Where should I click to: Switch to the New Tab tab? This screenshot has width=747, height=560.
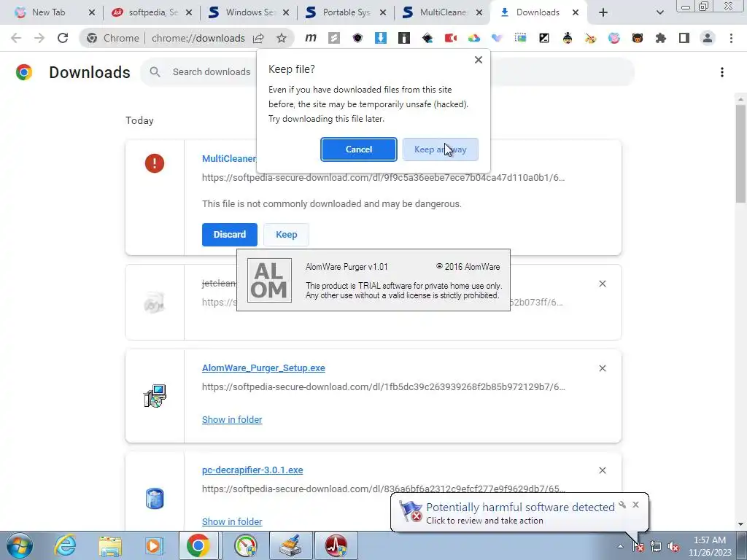tap(48, 12)
